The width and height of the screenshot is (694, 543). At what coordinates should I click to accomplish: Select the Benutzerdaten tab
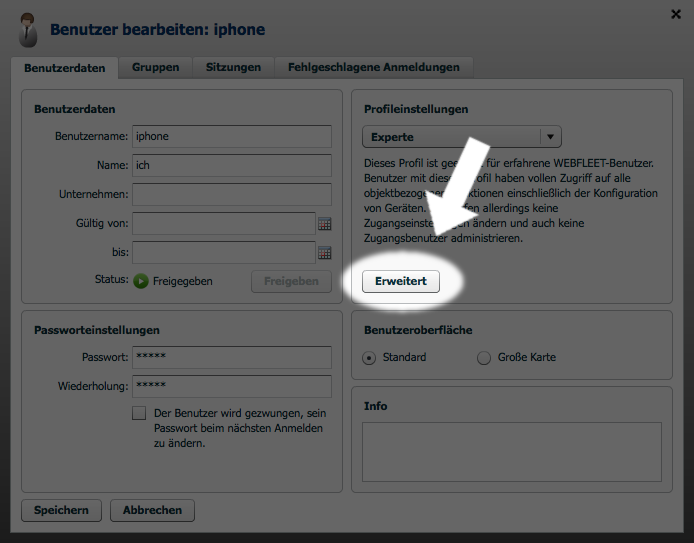tap(64, 67)
